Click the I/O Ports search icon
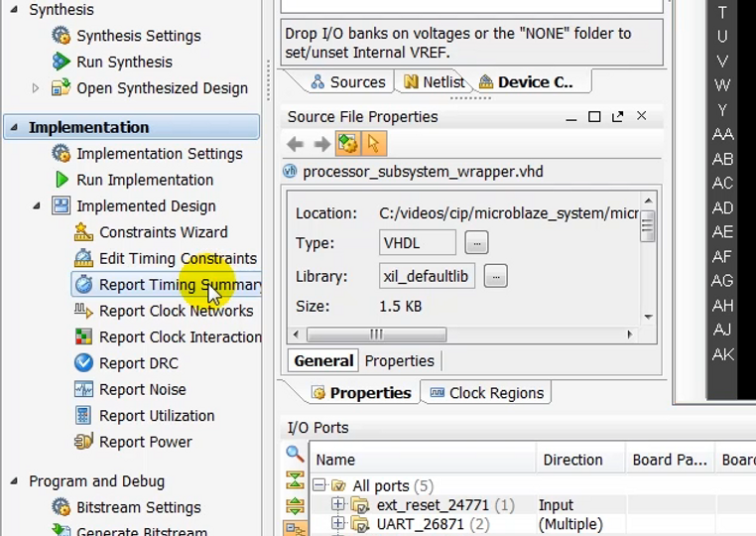Viewport: 756px width, 536px height. (295, 454)
